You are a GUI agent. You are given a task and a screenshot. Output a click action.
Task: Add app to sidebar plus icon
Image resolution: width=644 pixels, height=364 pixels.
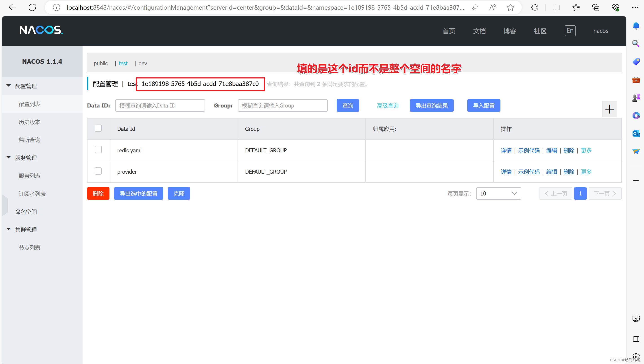pyautogui.click(x=636, y=181)
